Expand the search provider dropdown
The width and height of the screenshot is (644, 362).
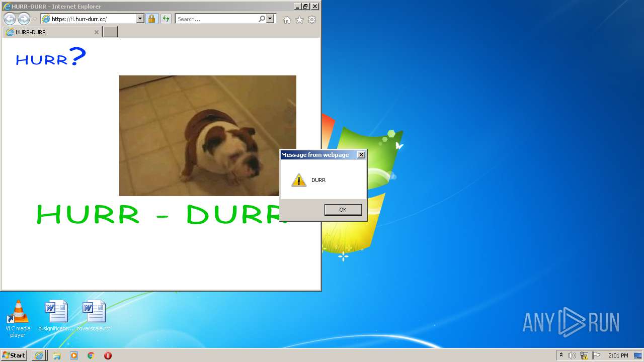click(x=270, y=19)
